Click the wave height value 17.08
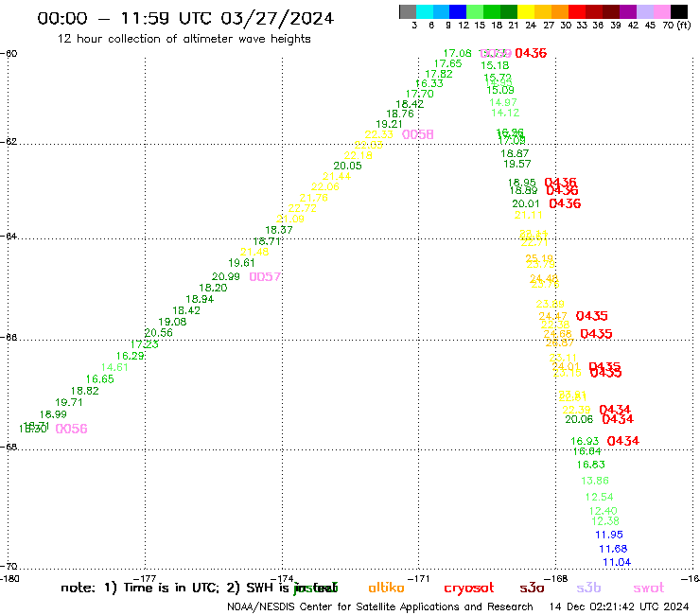This screenshot has width=700, height=615. coord(458,53)
